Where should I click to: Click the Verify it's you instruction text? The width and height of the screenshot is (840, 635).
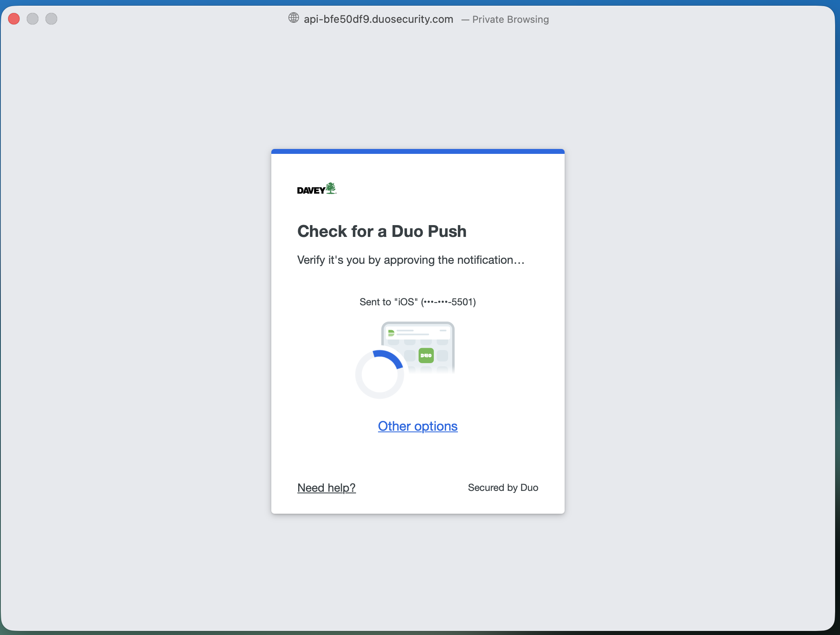(x=411, y=260)
